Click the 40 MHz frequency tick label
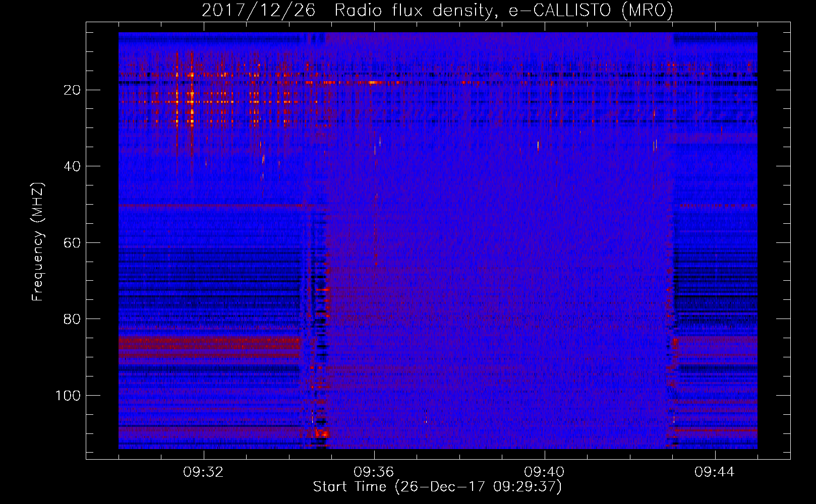This screenshot has width=816, height=504. 72,166
